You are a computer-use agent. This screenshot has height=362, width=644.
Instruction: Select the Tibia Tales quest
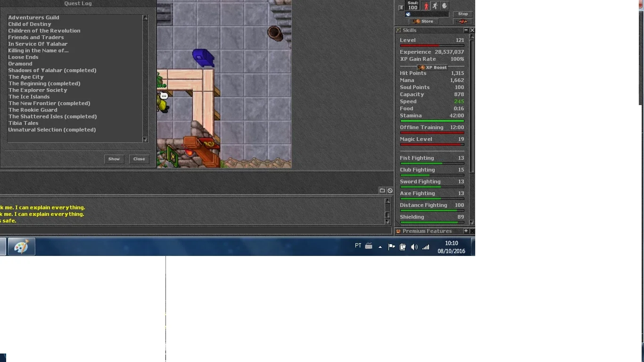tap(23, 123)
